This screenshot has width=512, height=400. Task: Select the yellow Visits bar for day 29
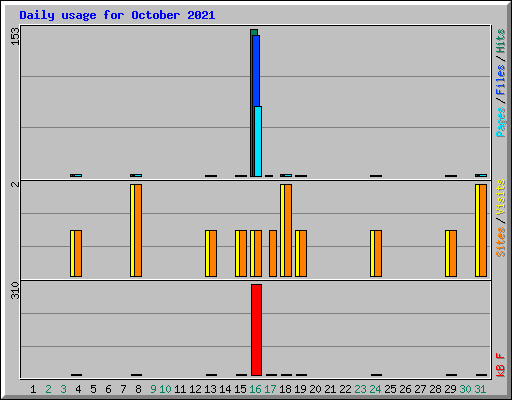[447, 253]
